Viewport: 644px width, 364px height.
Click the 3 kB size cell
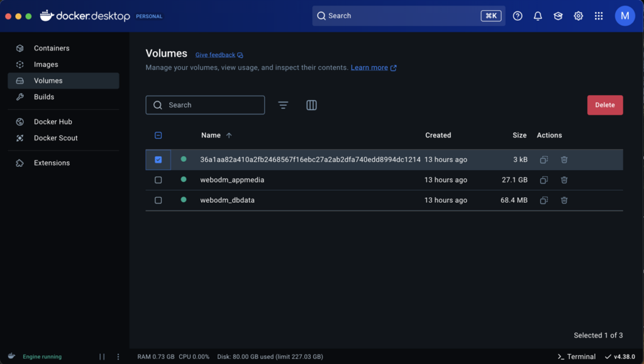coord(520,159)
